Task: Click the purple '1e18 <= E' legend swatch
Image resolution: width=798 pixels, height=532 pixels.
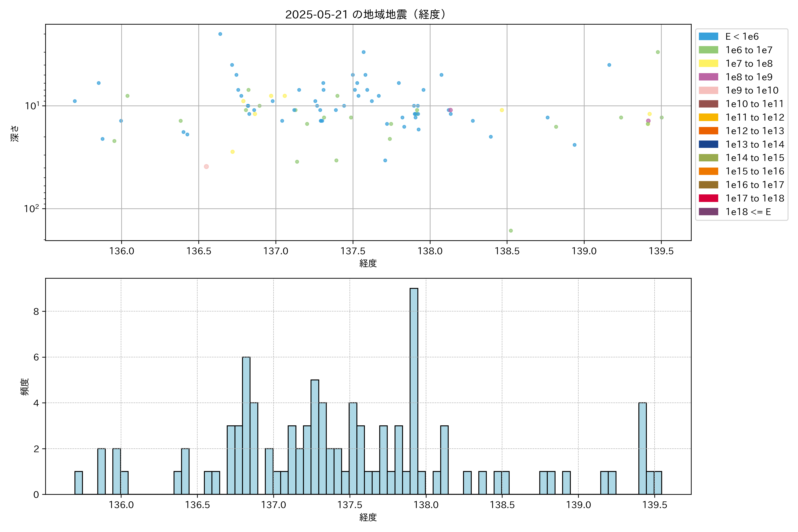Action: (708, 212)
